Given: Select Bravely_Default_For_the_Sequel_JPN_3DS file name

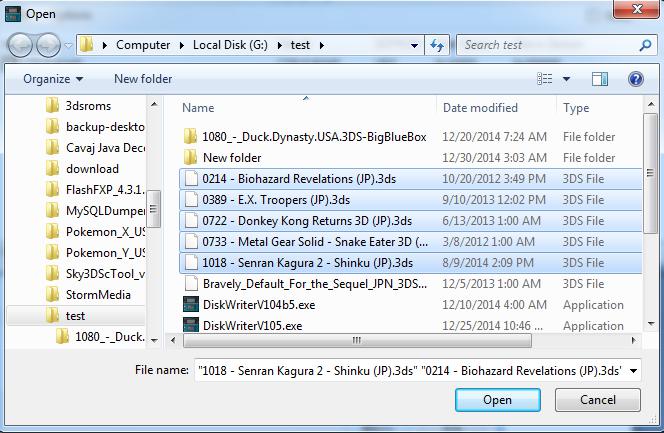Looking at the screenshot, I should [x=315, y=284].
